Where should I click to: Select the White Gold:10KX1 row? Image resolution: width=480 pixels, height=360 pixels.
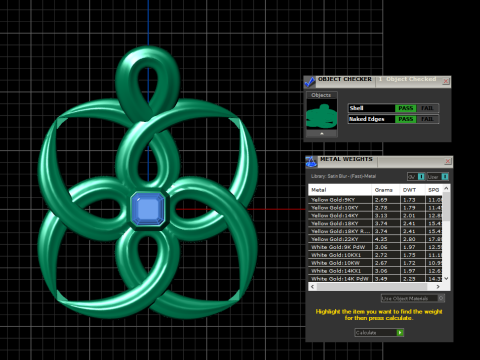(375, 255)
